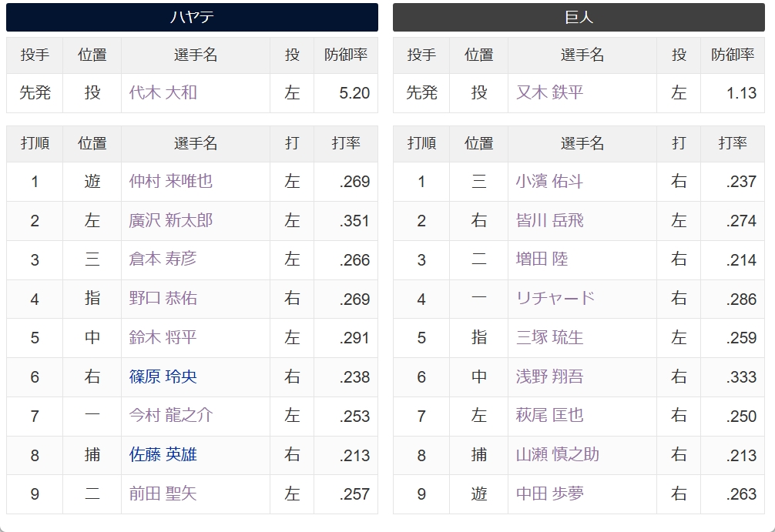Open 萩尾 匡也 player profile

click(x=549, y=416)
